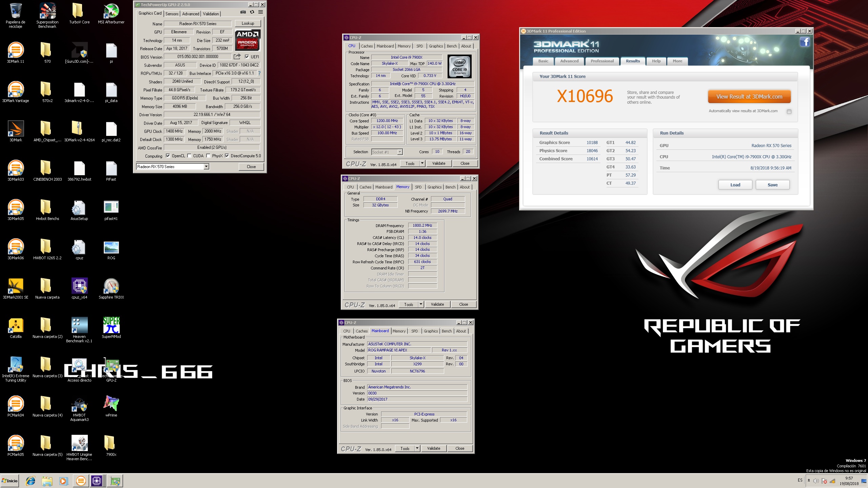Screen dimensions: 868x488
Task: Show hidden system tray icons arrow
Action: click(809, 480)
